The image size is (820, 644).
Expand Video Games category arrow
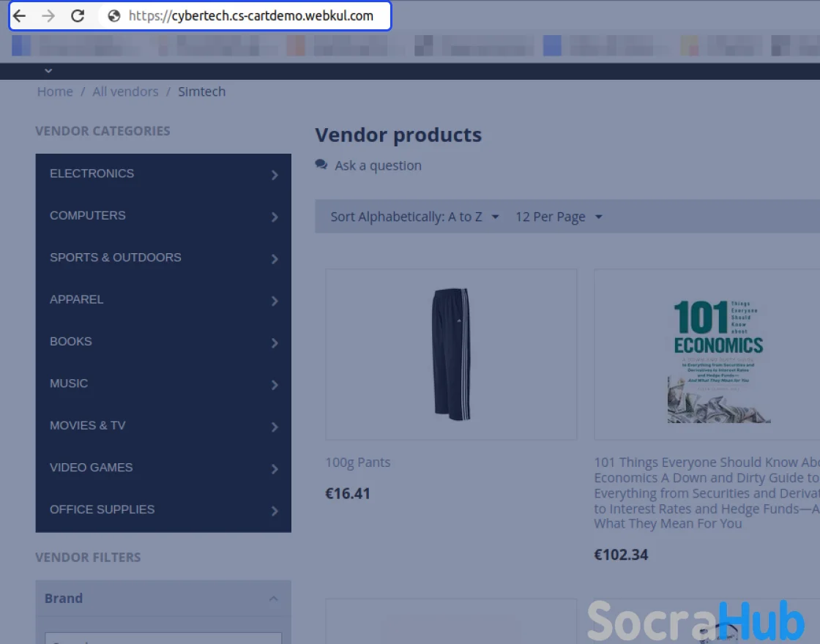pos(275,469)
